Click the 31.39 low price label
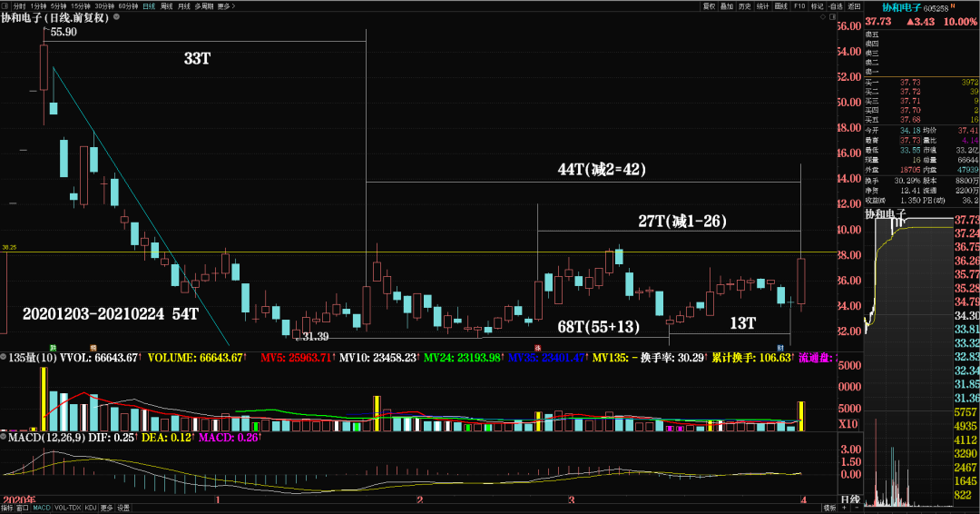Viewport: 980px width, 514px height. tap(316, 336)
